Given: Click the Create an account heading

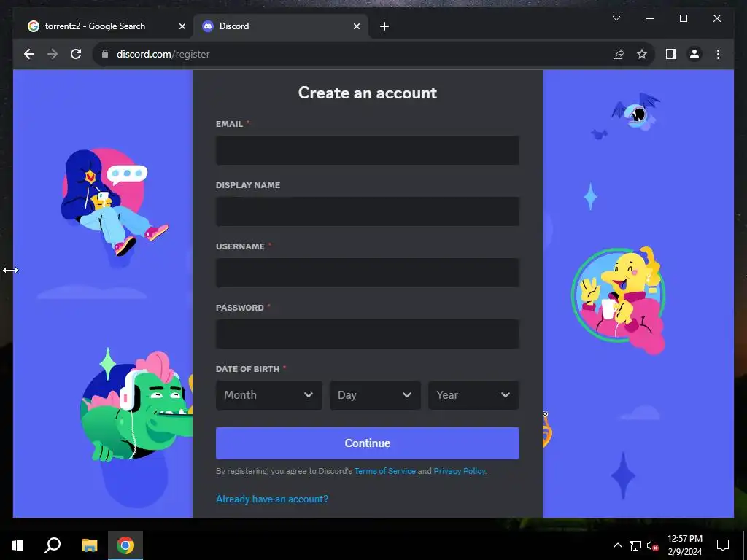Looking at the screenshot, I should tap(368, 93).
